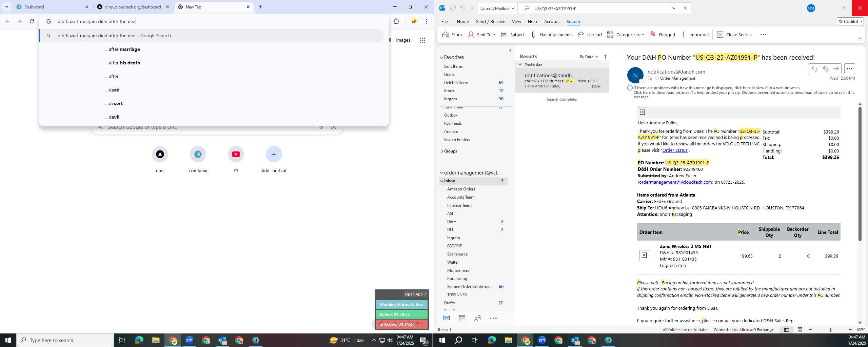Open the Windows Start button on left taskbar
The width and height of the screenshot is (868, 347).
(x=8, y=340)
